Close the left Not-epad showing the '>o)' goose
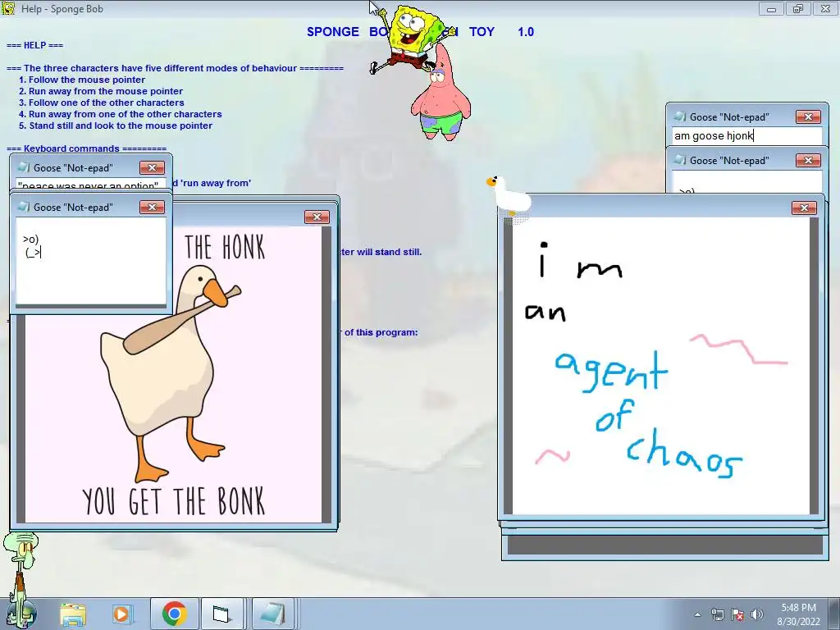 click(x=152, y=208)
